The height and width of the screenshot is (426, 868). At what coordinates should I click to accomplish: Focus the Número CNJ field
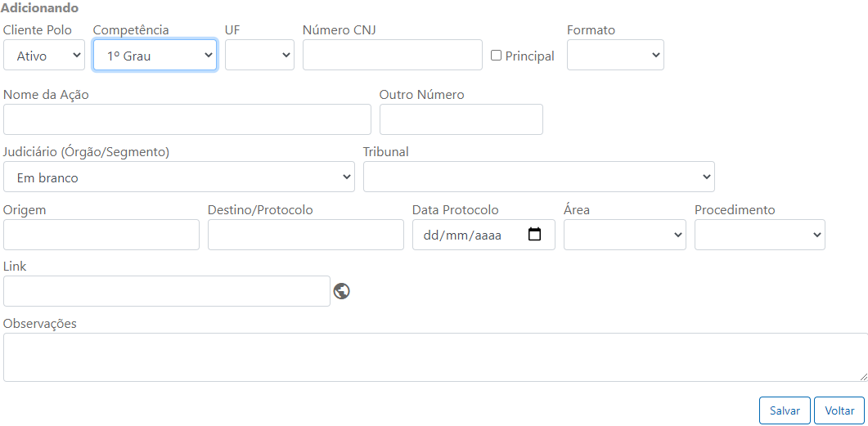click(393, 55)
